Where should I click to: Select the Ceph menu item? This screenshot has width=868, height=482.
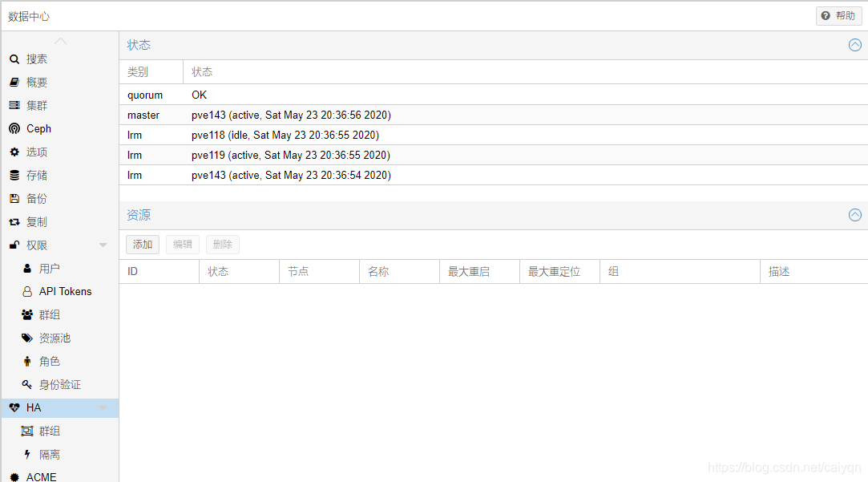60,128
